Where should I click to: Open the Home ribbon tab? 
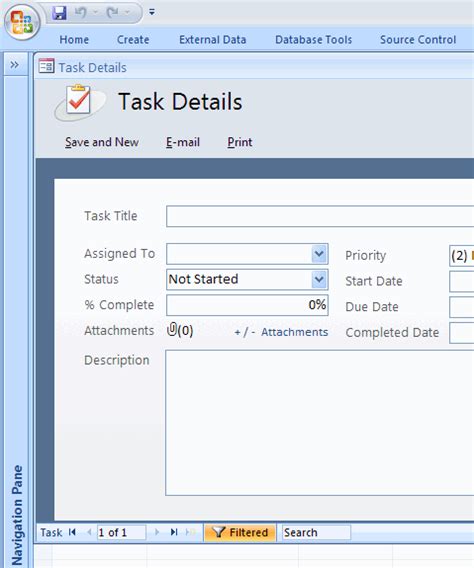coord(74,39)
